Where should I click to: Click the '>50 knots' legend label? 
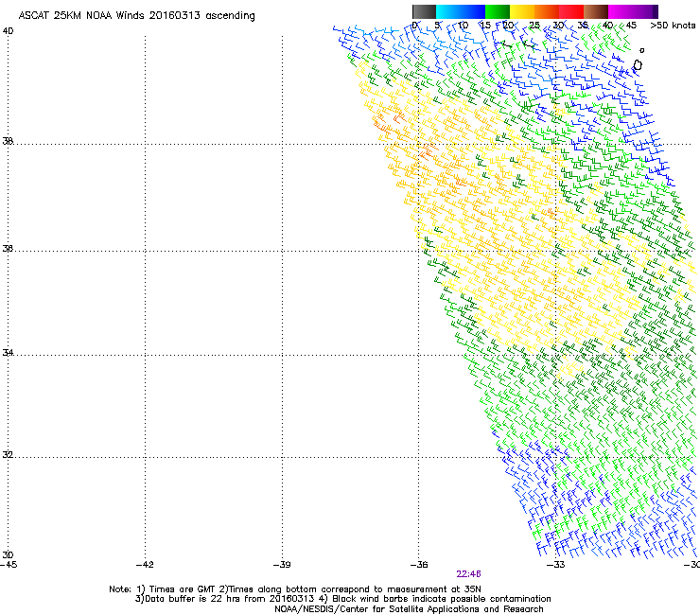[x=673, y=26]
